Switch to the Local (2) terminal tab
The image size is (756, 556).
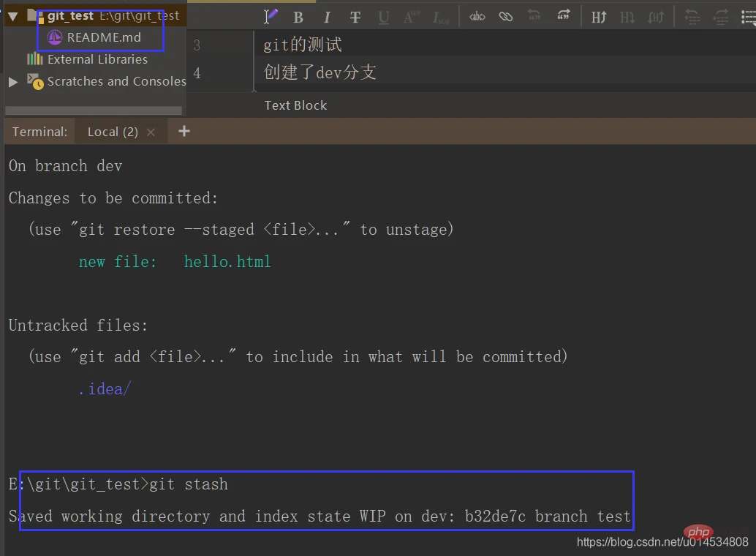pos(112,132)
